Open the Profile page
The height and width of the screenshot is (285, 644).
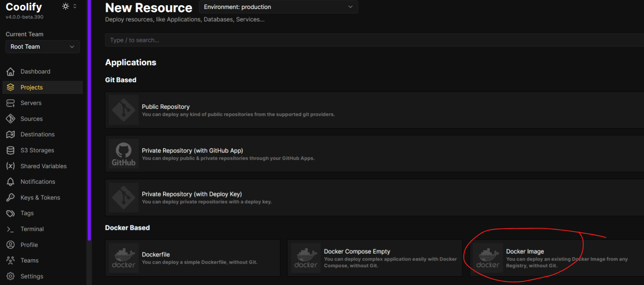coord(43,245)
